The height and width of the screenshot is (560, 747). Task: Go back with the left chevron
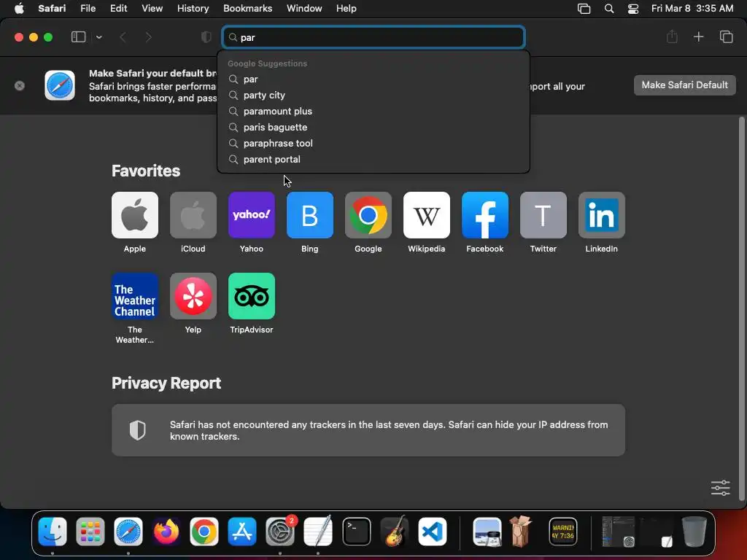tap(123, 37)
